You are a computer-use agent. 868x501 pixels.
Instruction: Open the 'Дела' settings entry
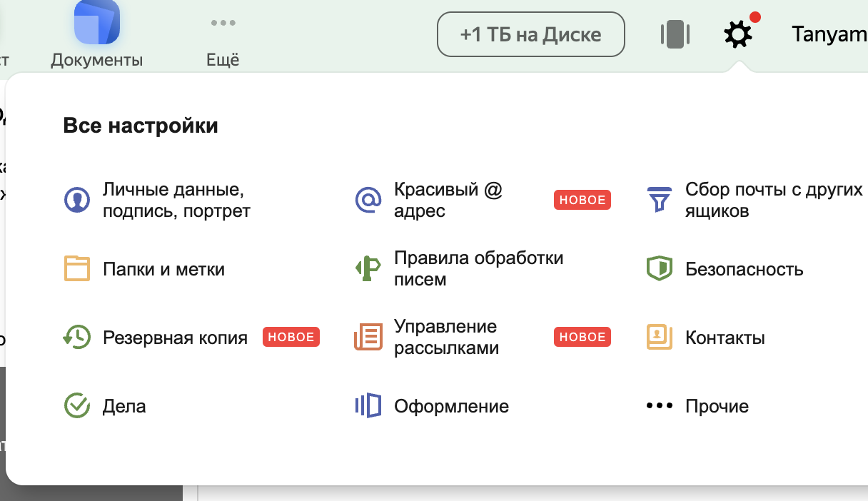124,406
